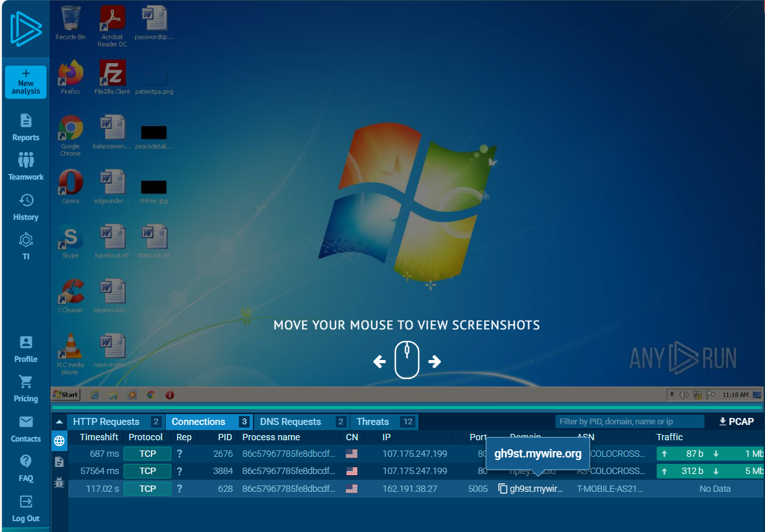765x532 pixels.
Task: Open the Profile page
Action: 26,350
